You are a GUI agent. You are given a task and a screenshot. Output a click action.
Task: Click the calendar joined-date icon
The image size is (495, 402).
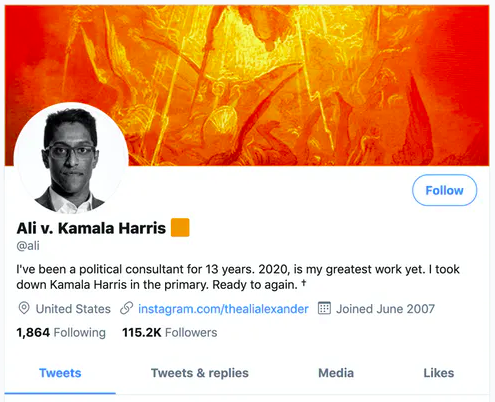tap(324, 308)
